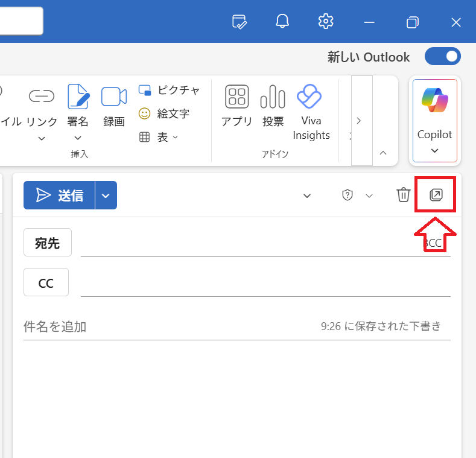This screenshot has width=476, height=458.
Task: Click the 宛先 recipients input field
Action: pyautogui.click(x=249, y=243)
